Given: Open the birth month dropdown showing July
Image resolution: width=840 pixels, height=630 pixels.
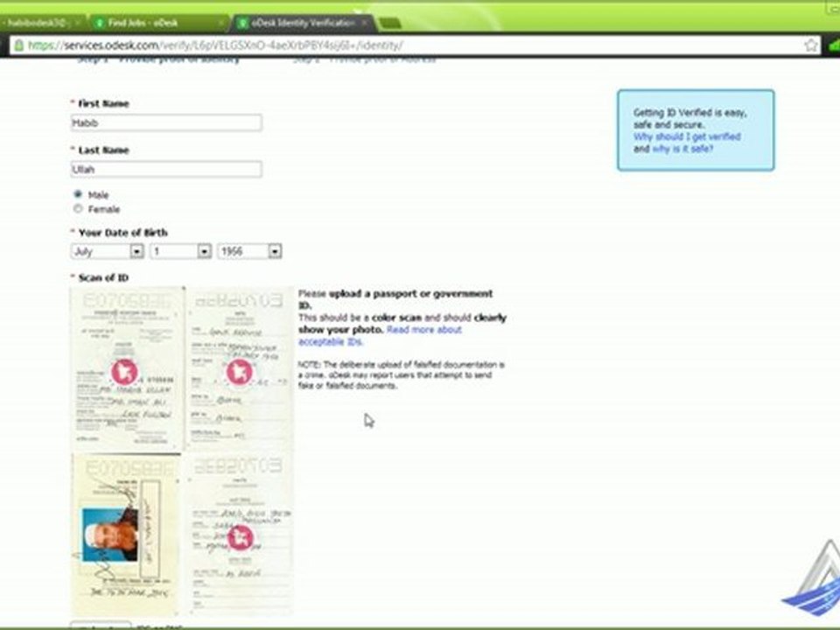Looking at the screenshot, I should (x=107, y=251).
